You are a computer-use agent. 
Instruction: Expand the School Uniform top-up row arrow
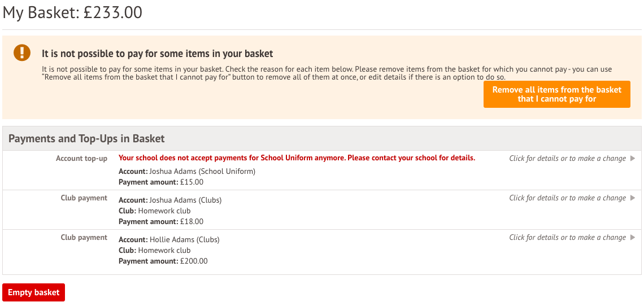[633, 159]
